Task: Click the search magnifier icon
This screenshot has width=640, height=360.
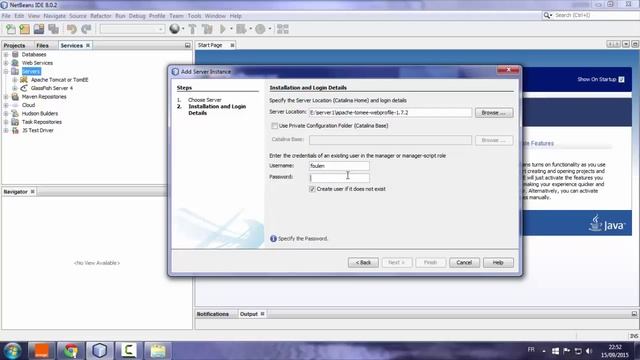Action: (547, 16)
